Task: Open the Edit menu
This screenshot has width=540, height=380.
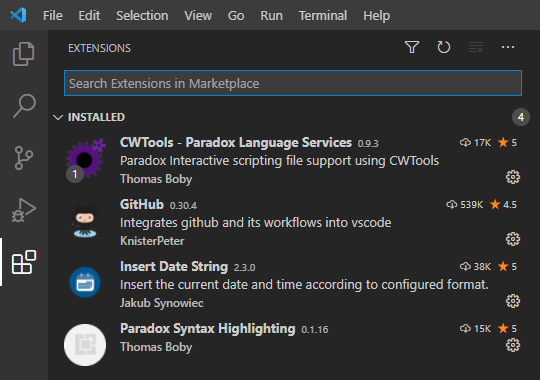Action: coord(89,16)
